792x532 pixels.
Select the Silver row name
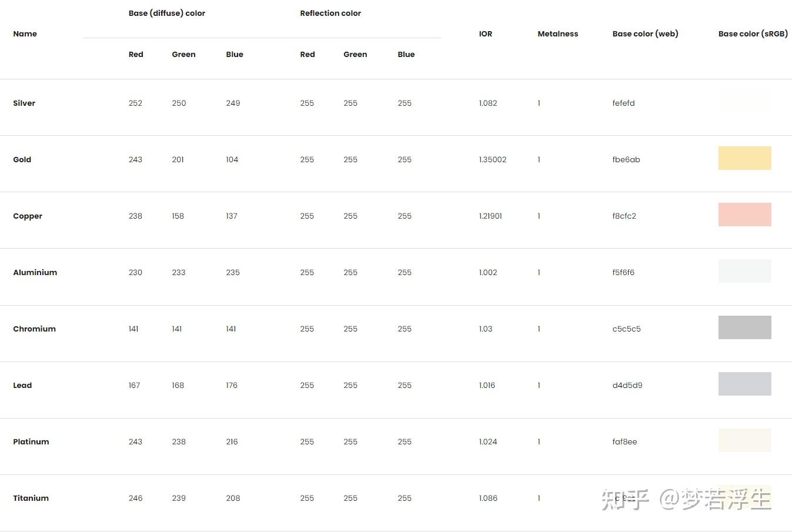coord(24,103)
